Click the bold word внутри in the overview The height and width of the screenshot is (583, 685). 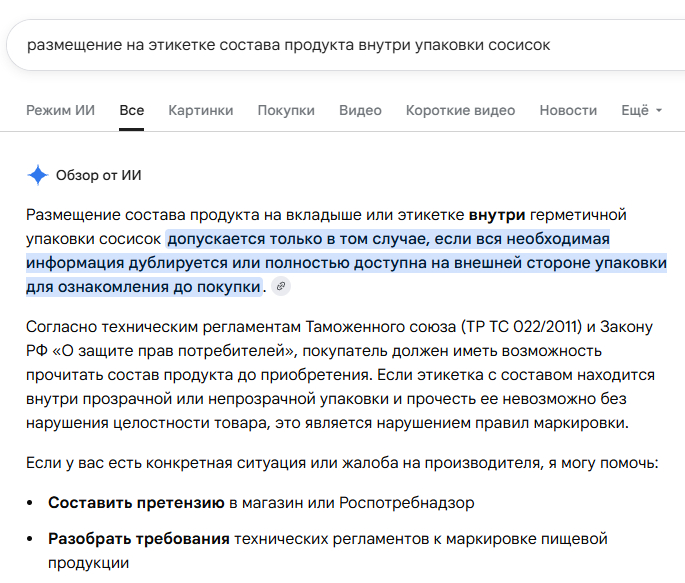[x=497, y=215]
